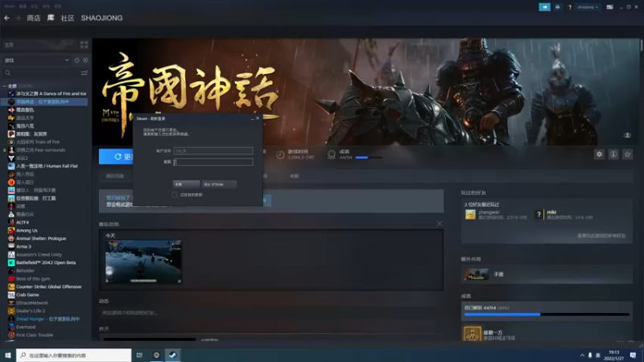Select Battlefield 2042 Open Beta
644x362 pixels.
point(46,262)
